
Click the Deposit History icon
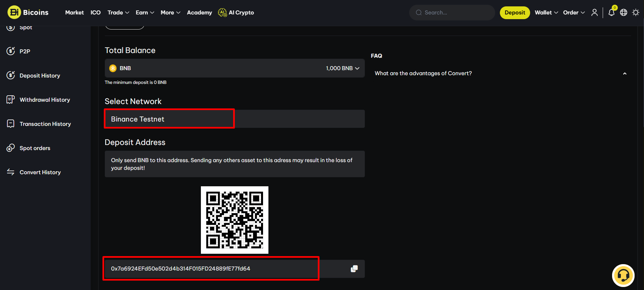(11, 75)
